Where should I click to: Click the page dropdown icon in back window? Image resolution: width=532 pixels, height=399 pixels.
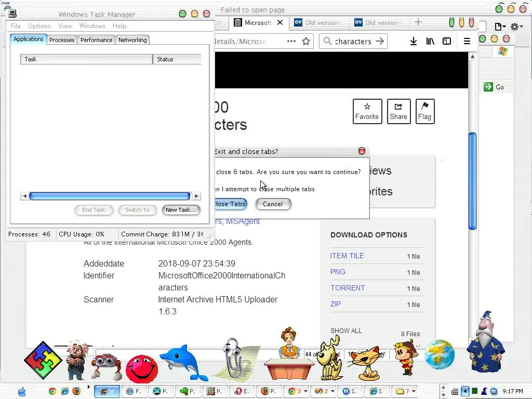(500, 26)
